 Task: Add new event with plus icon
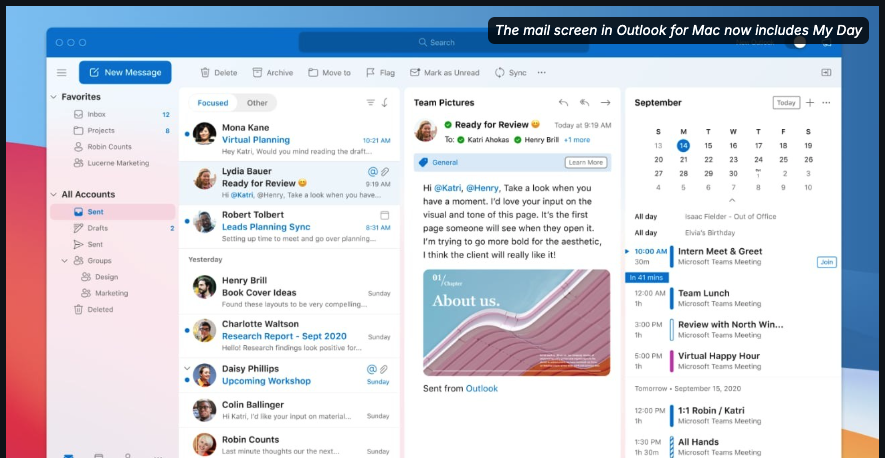[810, 103]
